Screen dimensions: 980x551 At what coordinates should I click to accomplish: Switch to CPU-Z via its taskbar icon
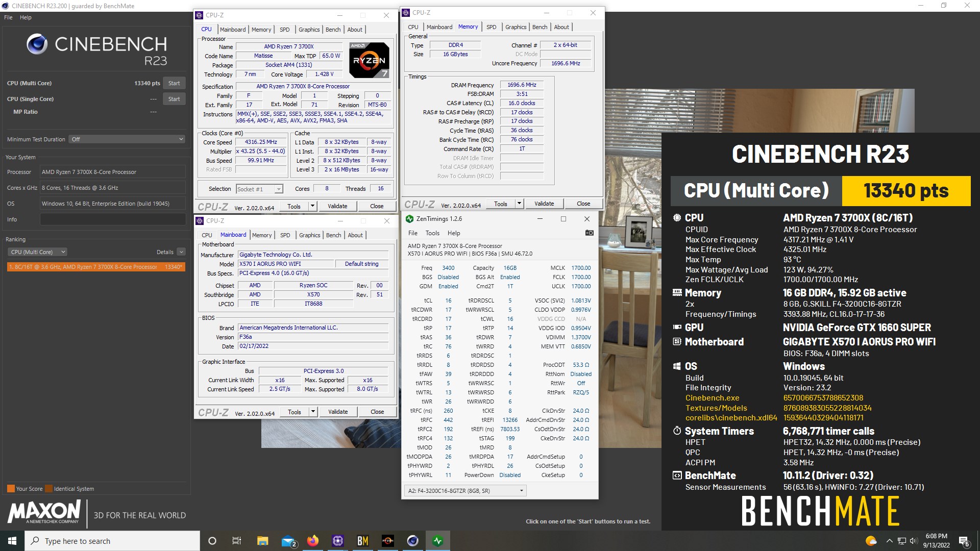click(338, 541)
